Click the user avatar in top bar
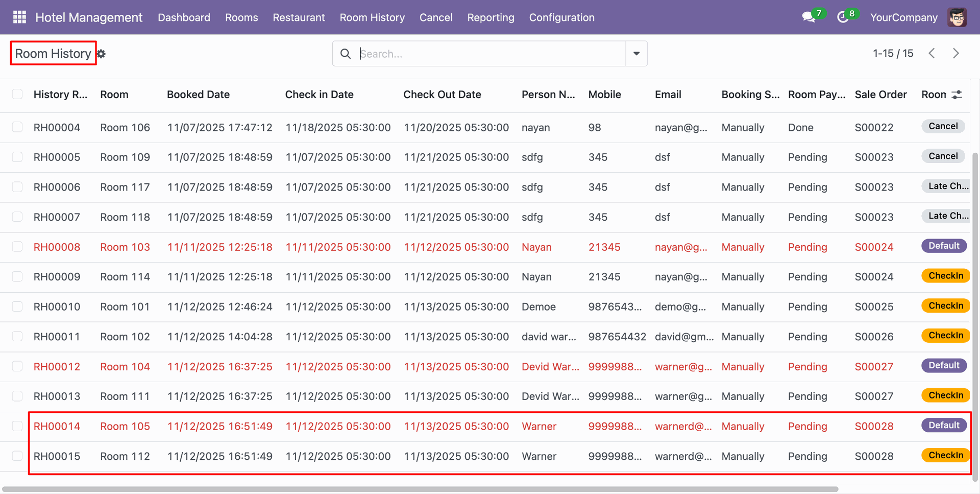Screen dimensions: 980x494 [x=957, y=17]
